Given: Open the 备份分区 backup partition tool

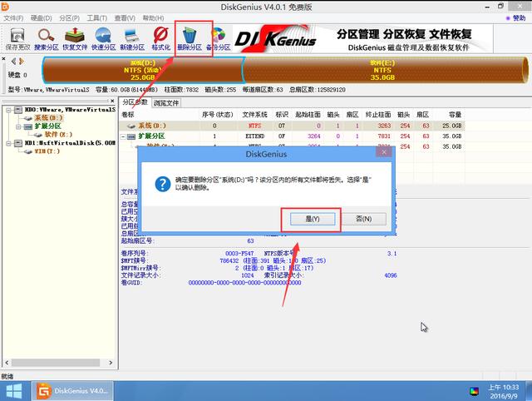Looking at the screenshot, I should pos(219,39).
